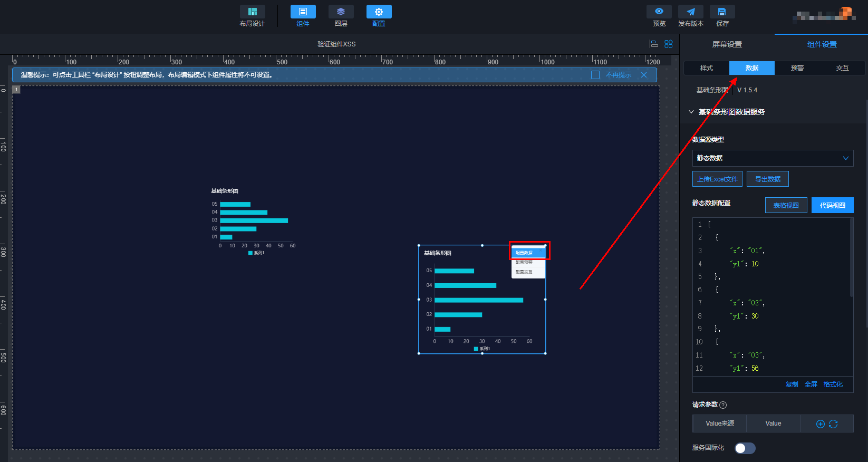Select the 预警 tab
Screen dimensions: 868x462
click(x=797, y=68)
